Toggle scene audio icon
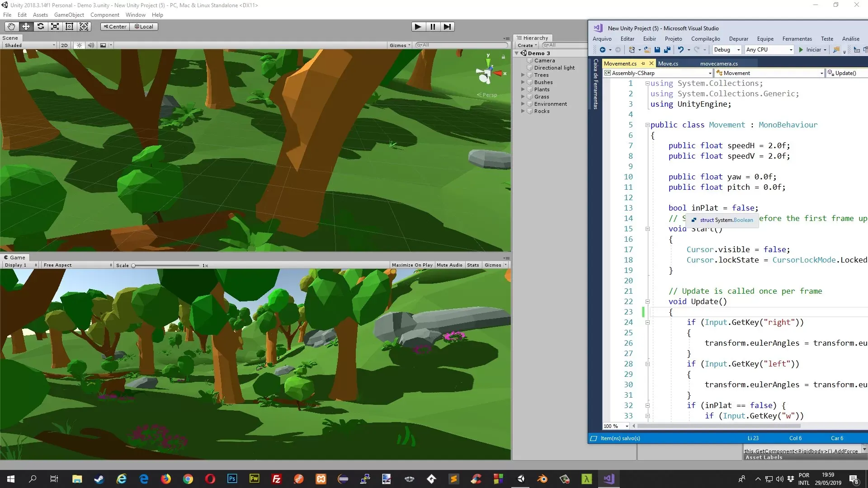The height and width of the screenshot is (488, 868). pos(91,45)
